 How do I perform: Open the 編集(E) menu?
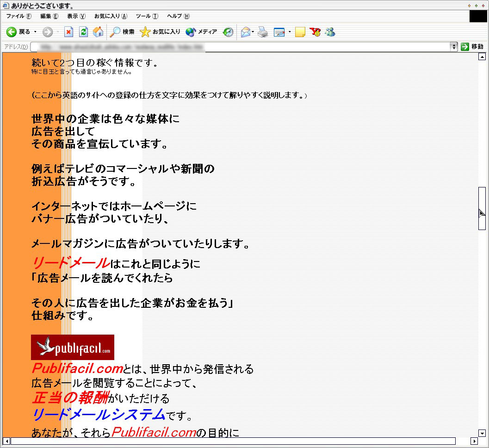coord(50,16)
